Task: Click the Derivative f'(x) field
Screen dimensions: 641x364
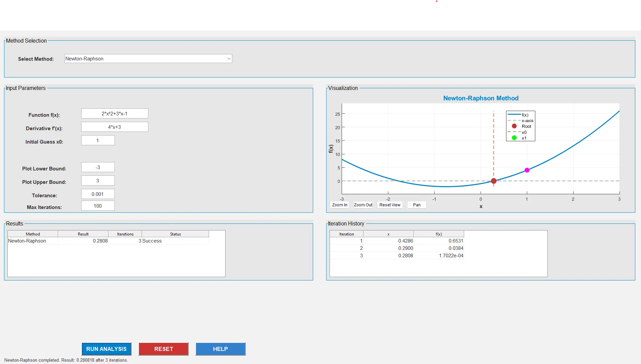Action: pyautogui.click(x=114, y=127)
